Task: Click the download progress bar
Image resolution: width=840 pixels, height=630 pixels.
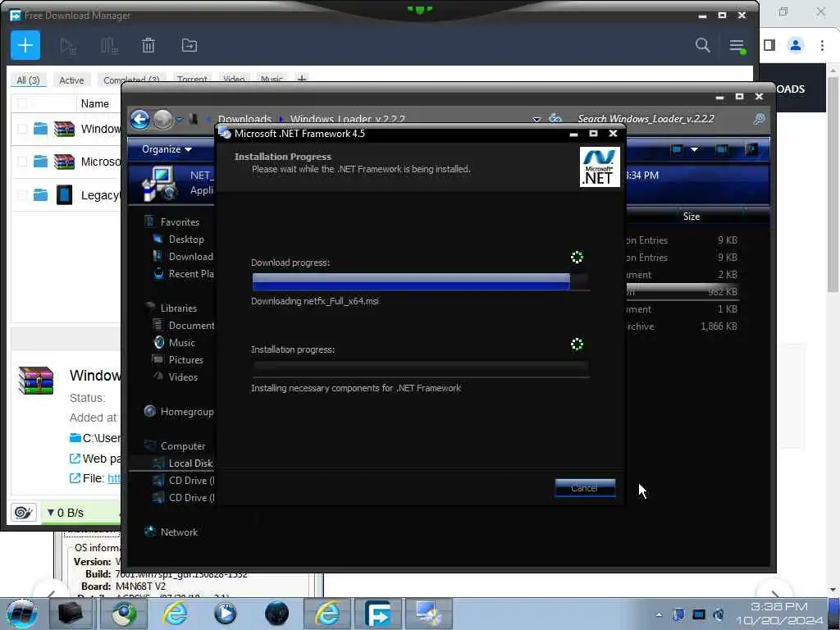Action: click(x=421, y=282)
